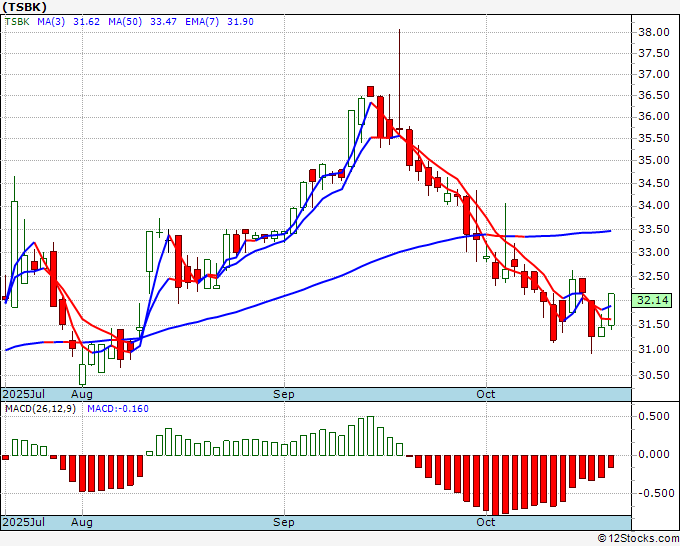
Task: Click the ©12Stocks.com credit link
Action: tap(638, 539)
